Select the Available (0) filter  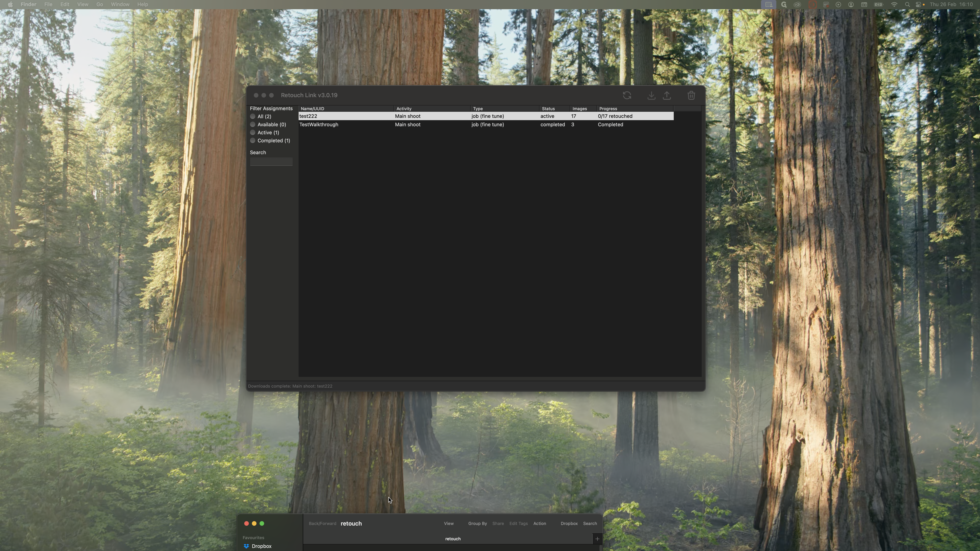tap(253, 124)
